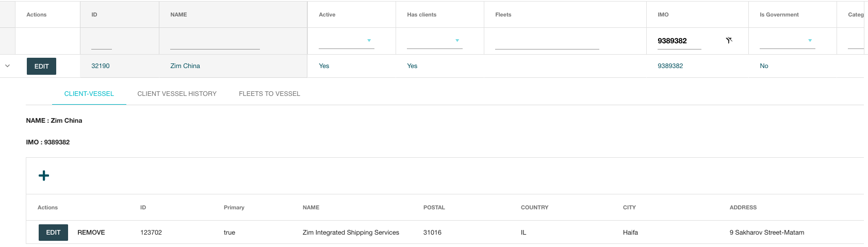This screenshot has width=868, height=247.
Task: Click the POSTAL column header
Action: 434,207
